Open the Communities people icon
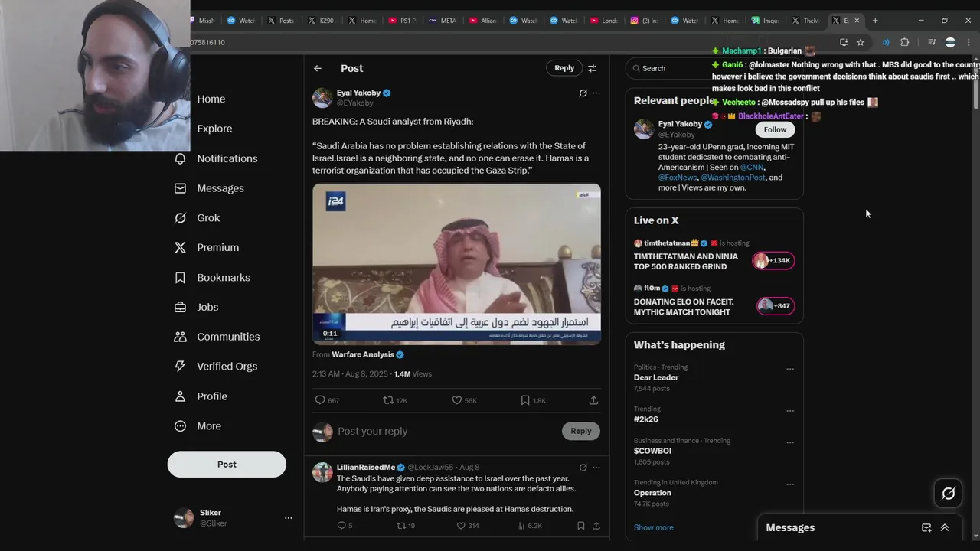The height and width of the screenshot is (551, 980). [x=180, y=337]
